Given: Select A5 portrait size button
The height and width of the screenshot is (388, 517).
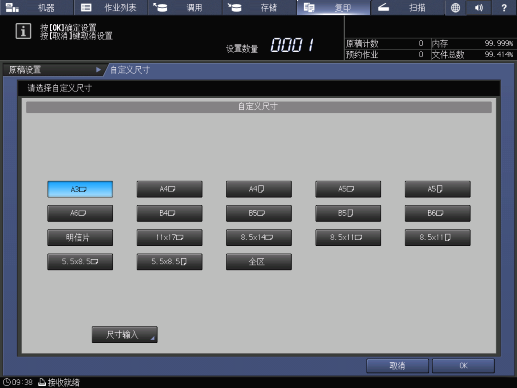Looking at the screenshot, I should pyautogui.click(x=438, y=189).
